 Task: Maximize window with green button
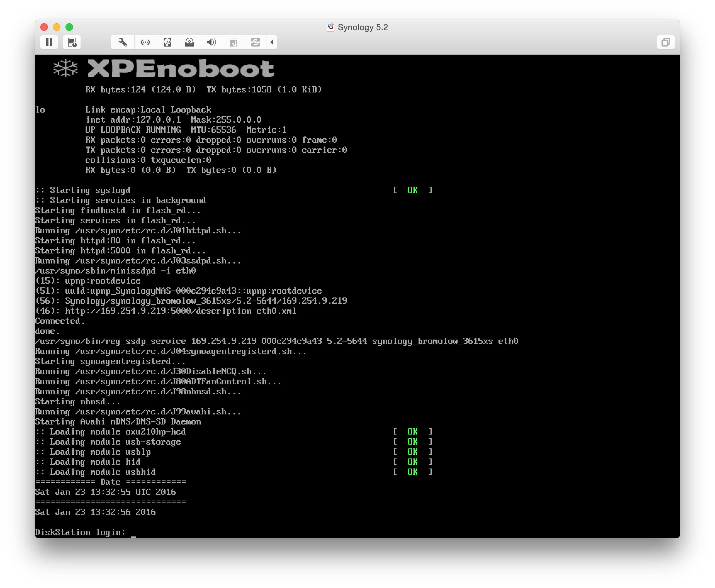69,27
